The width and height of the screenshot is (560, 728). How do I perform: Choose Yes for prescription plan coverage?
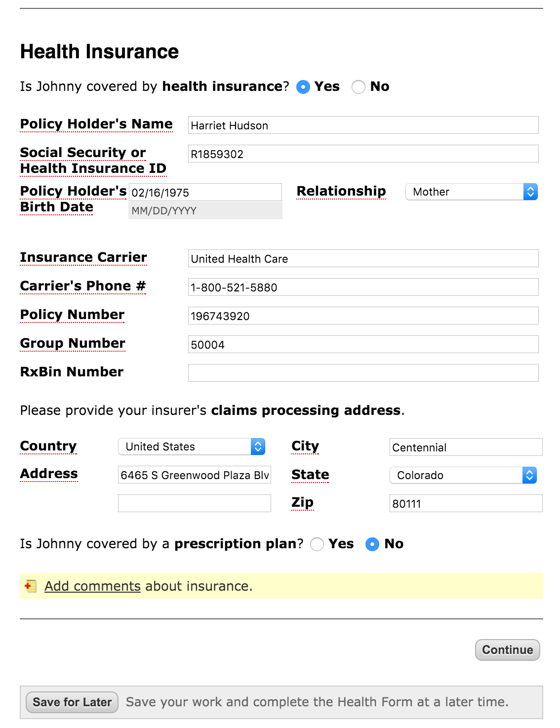317,544
